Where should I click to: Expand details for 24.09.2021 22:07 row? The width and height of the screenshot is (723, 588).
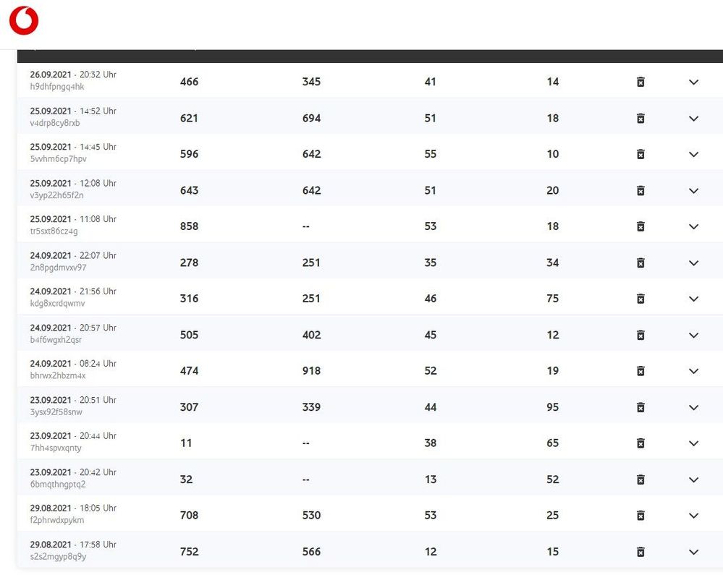(693, 263)
